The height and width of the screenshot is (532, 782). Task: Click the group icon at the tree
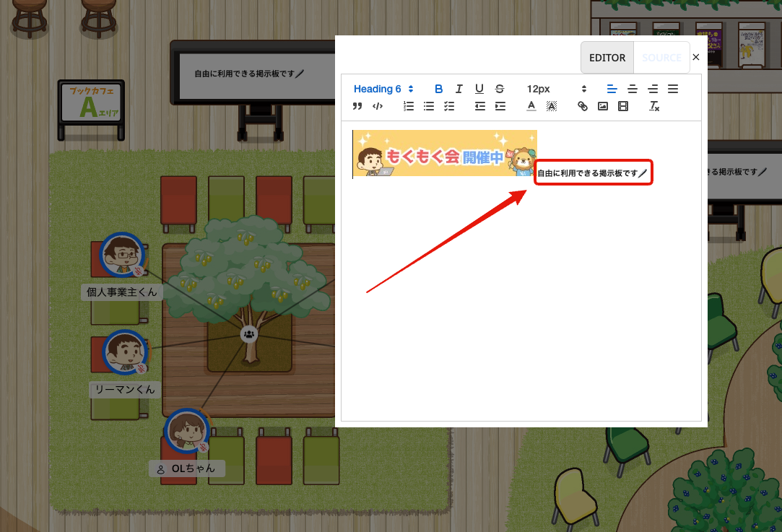(249, 334)
